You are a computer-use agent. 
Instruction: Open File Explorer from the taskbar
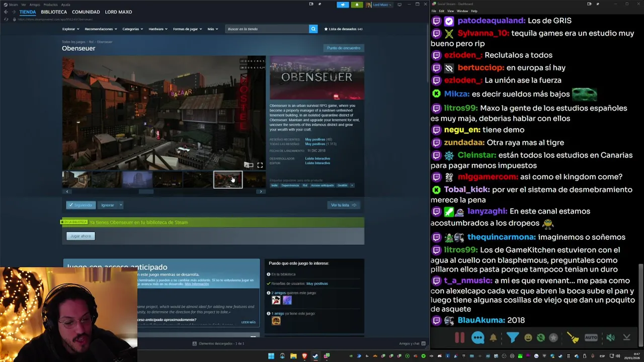(293, 356)
